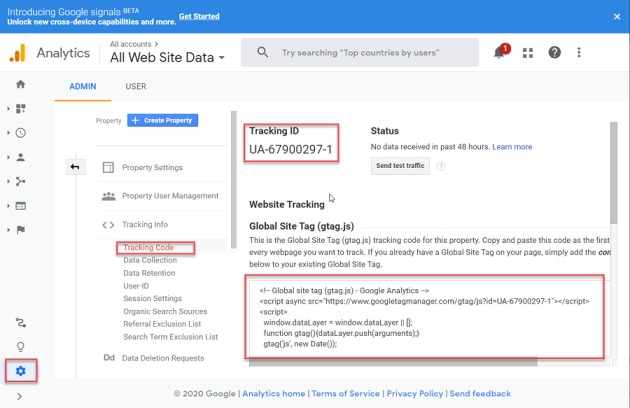Click the back arrow button beside Property column
630x408 pixels.
click(x=75, y=167)
